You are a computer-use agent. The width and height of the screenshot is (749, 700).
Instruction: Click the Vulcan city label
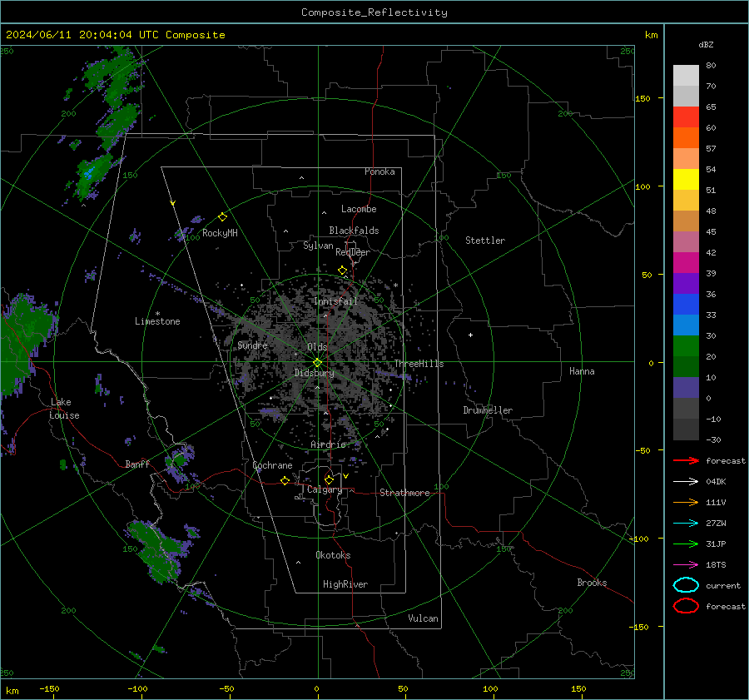(x=423, y=618)
